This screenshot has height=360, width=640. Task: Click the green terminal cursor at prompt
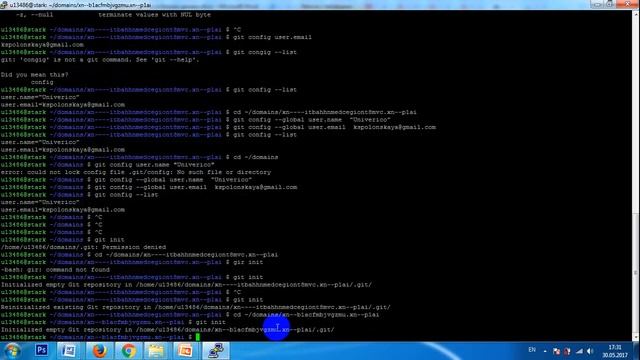198,337
